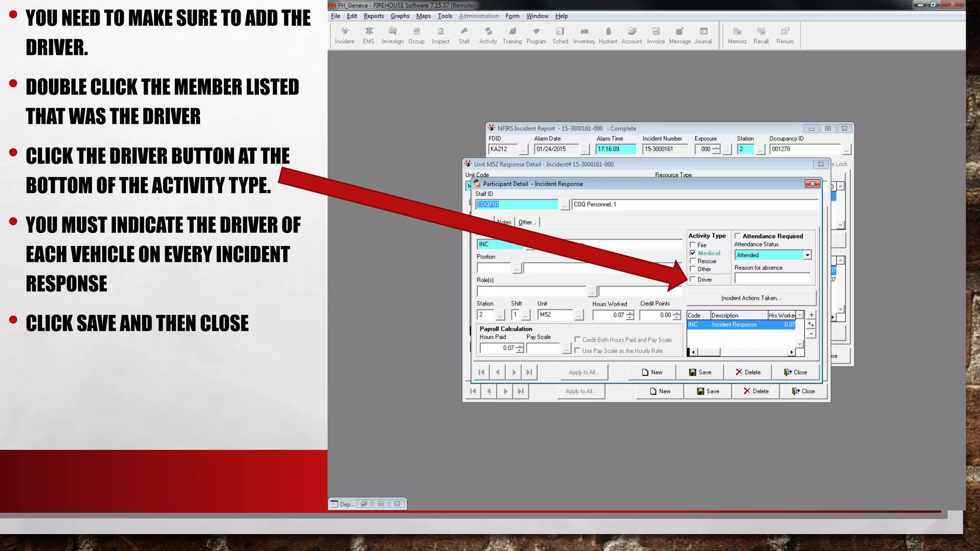Click the Training toolbar icon
Screen dimensions: 980x551
512,35
